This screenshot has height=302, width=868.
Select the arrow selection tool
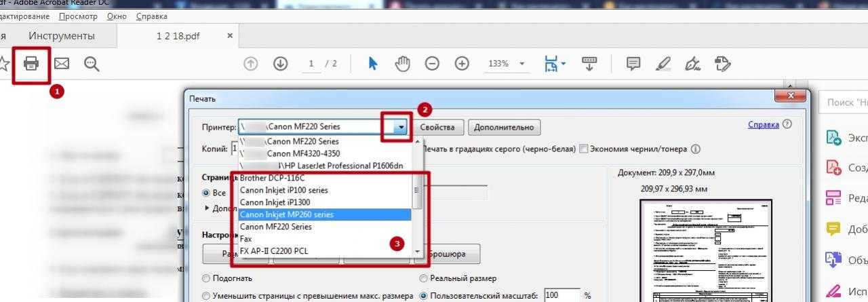point(373,64)
